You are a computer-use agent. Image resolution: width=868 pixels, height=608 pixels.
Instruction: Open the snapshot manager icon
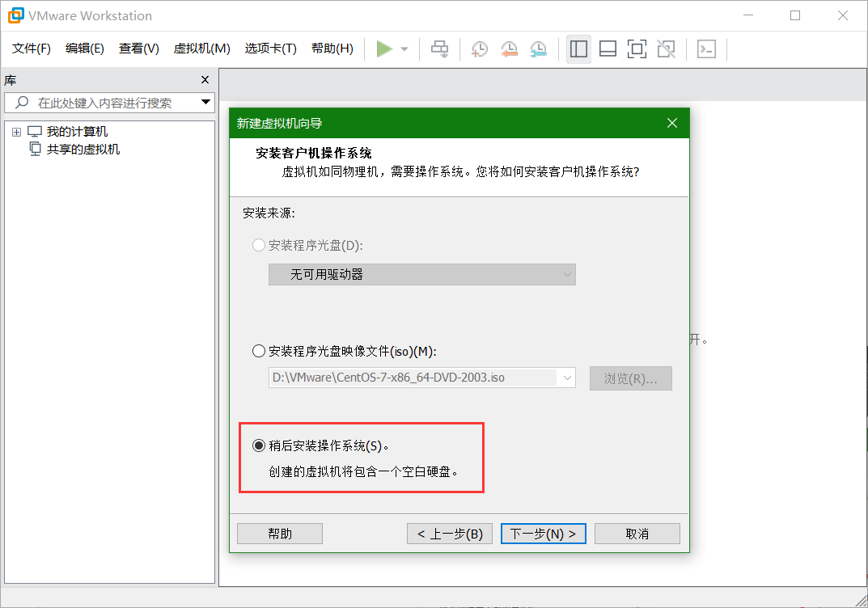[538, 49]
